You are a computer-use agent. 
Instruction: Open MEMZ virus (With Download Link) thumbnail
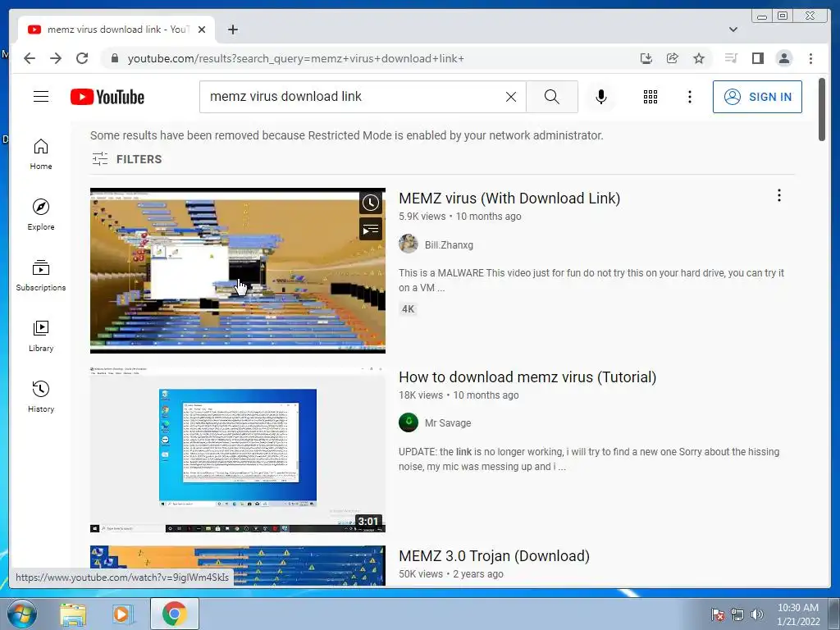tap(237, 271)
